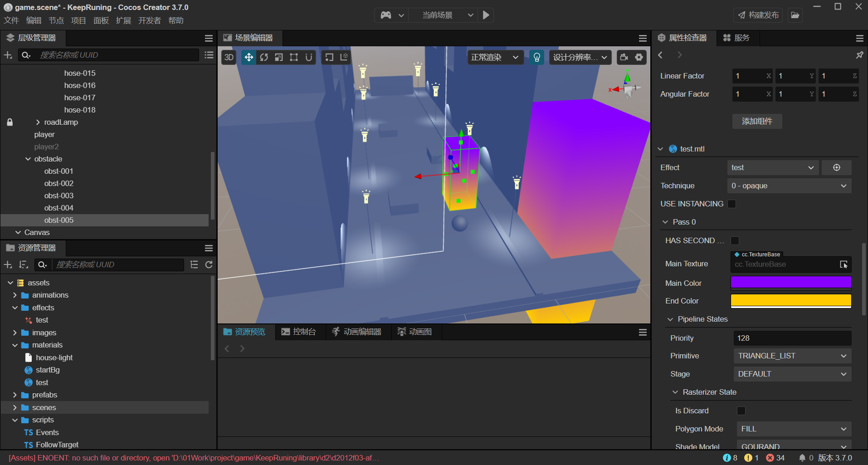The image size is (868, 465).
Task: Click the 添加组件 button
Action: (x=756, y=121)
